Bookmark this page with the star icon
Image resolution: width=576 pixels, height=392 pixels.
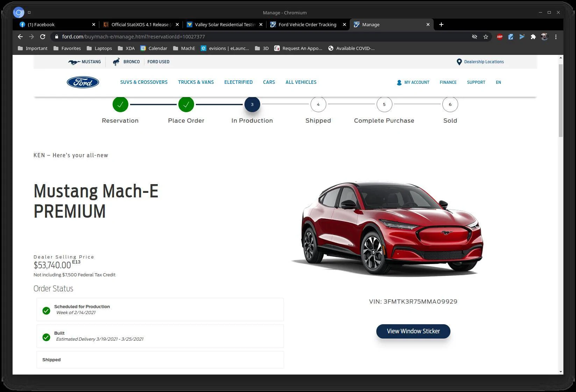click(x=486, y=37)
